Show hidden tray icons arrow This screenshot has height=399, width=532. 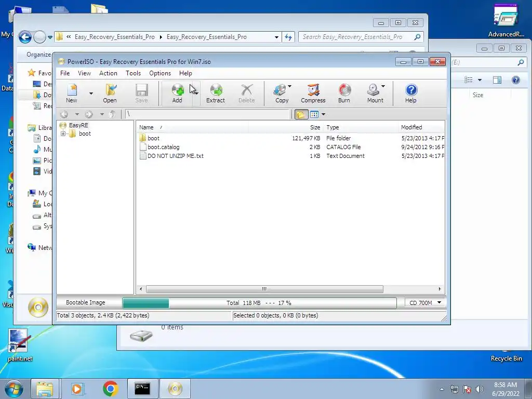442,389
